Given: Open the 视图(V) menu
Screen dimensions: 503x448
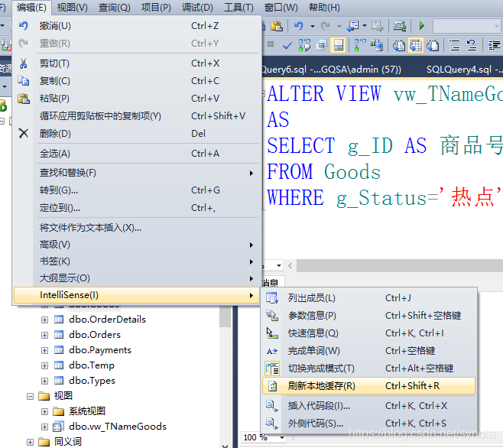Looking at the screenshot, I should (72, 8).
